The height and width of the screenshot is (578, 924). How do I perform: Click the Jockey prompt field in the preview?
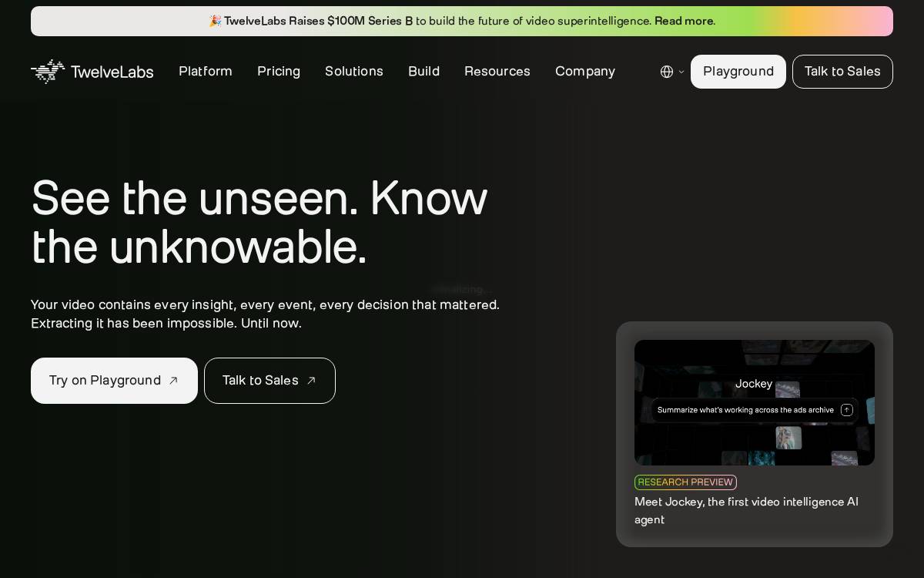pos(755,410)
